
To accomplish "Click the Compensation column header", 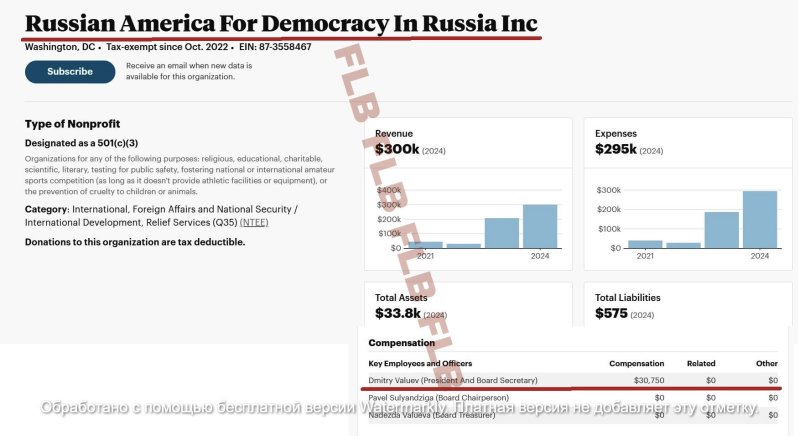I will pyautogui.click(x=636, y=363).
